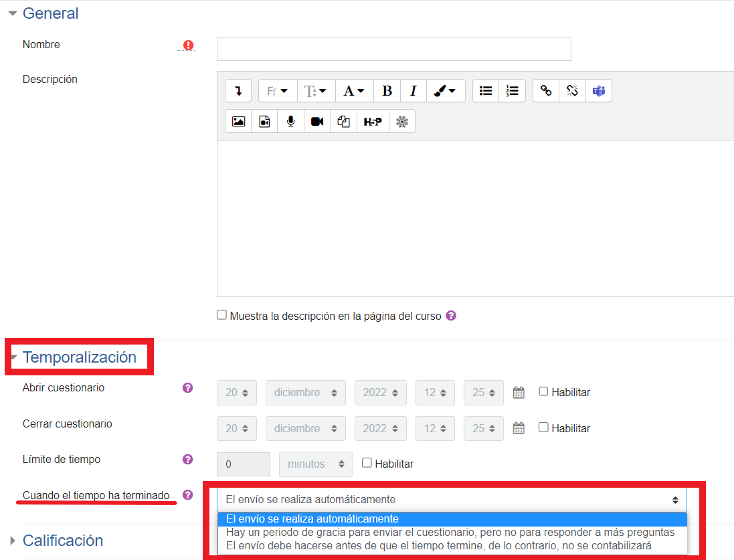Insert H5P content
This screenshot has width=734, height=560.
(373, 122)
